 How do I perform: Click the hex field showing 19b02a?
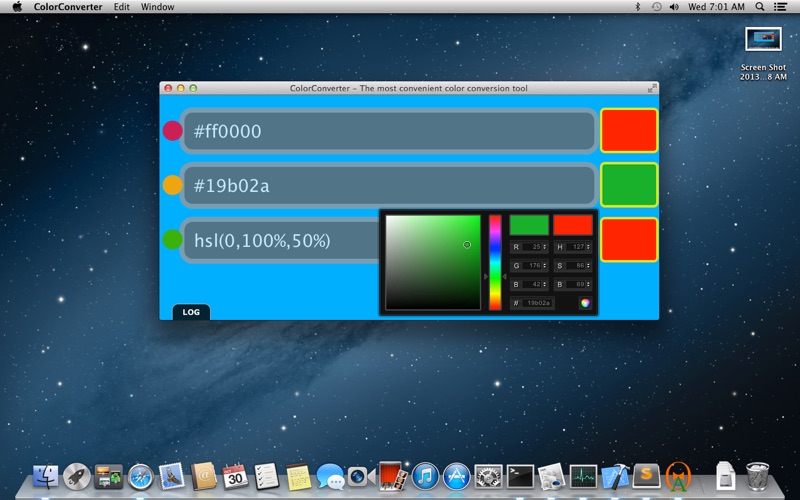pos(538,303)
